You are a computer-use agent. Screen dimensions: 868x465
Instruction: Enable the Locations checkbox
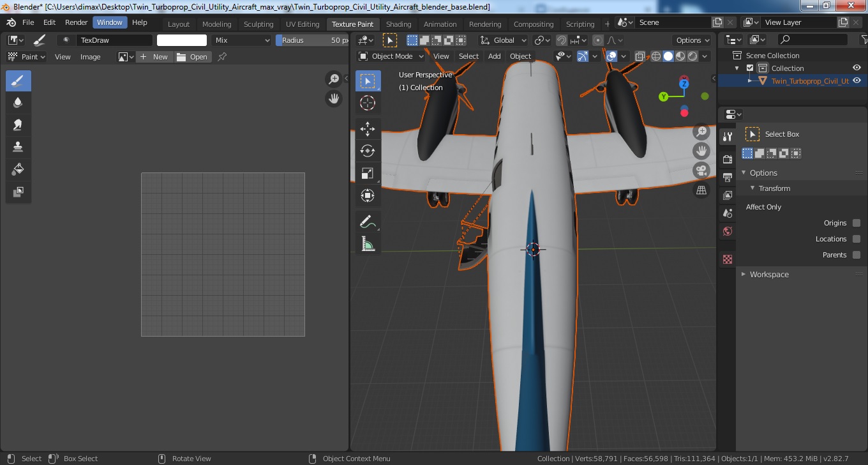click(x=857, y=239)
